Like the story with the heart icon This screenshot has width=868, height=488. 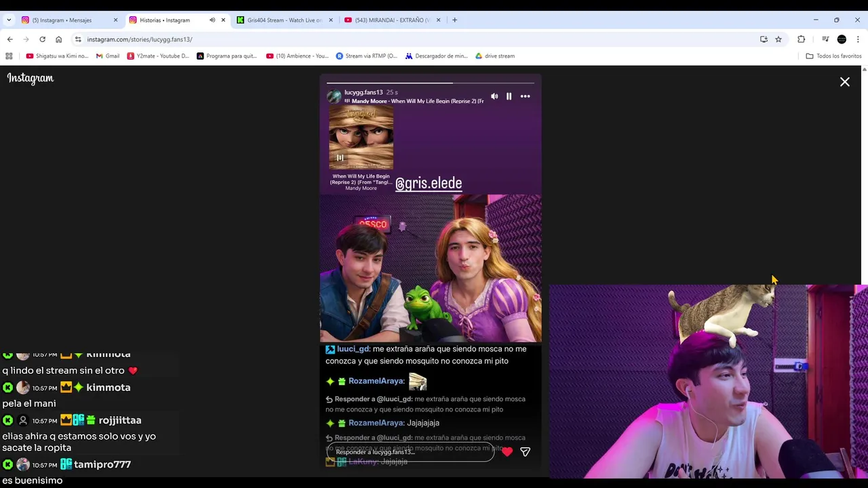point(507,452)
